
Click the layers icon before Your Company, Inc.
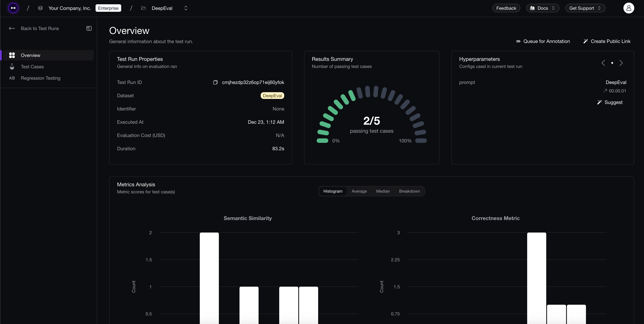(40, 8)
